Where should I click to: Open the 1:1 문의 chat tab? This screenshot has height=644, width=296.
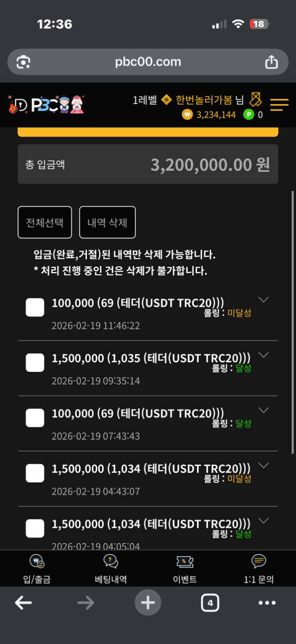tap(259, 569)
